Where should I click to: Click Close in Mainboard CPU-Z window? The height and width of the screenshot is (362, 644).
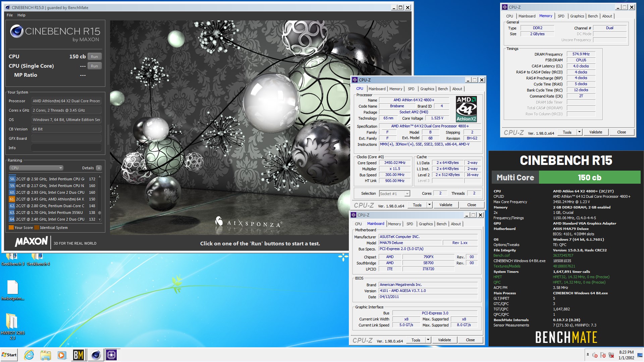[x=470, y=340]
